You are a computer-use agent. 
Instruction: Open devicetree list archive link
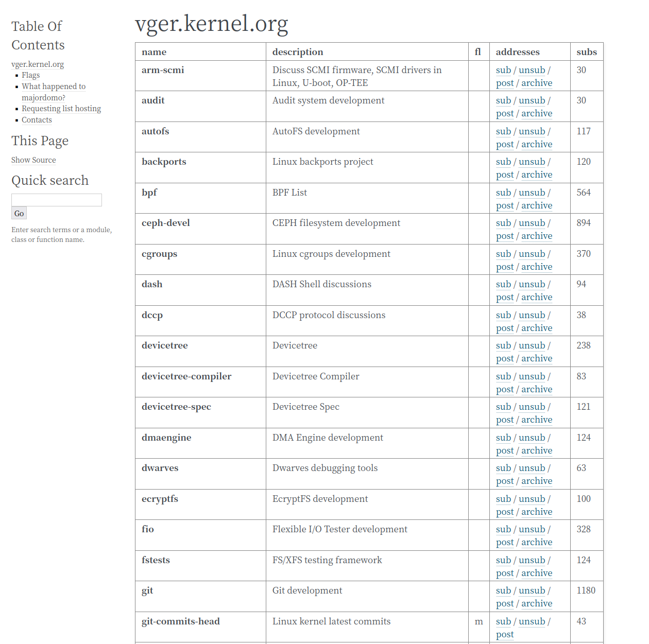537,358
